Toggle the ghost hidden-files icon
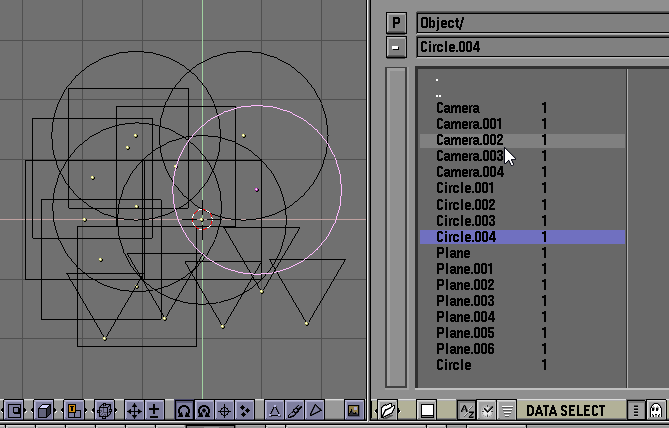 [x=656, y=411]
